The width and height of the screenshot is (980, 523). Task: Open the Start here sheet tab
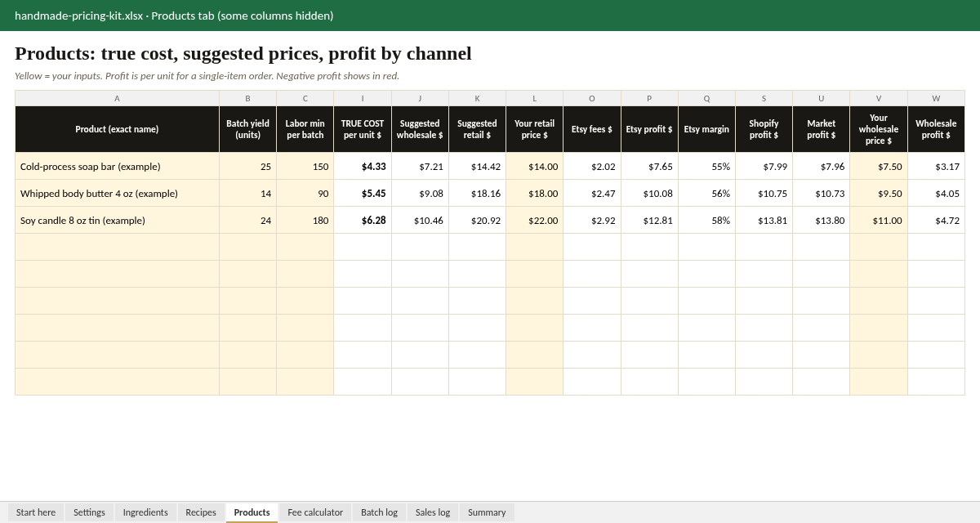pos(36,512)
